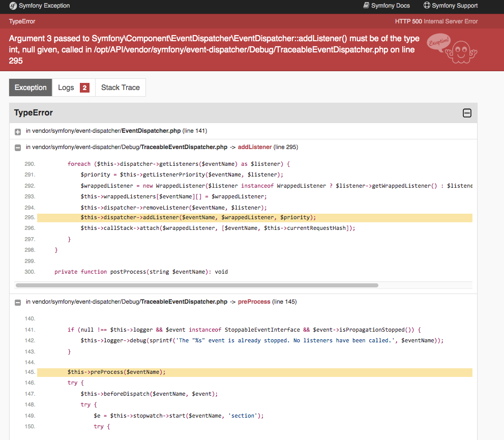Click the Argument 3 error message text

(x=214, y=49)
